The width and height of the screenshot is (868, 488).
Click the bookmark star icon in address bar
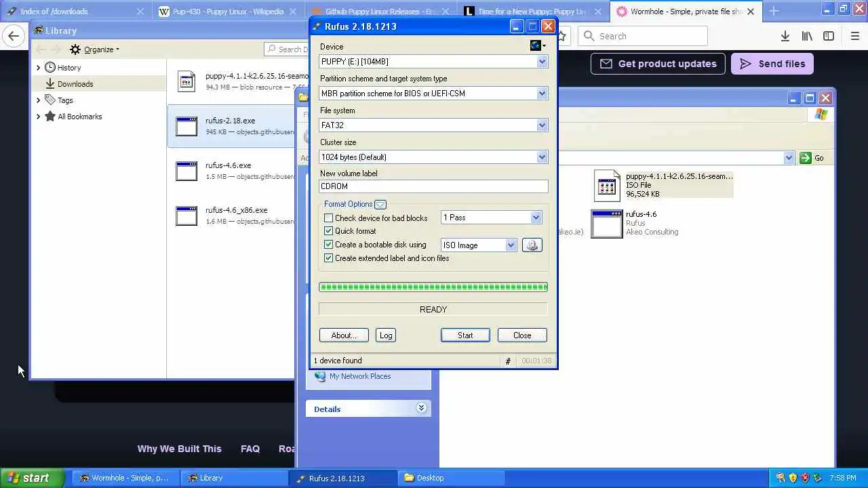(562, 36)
